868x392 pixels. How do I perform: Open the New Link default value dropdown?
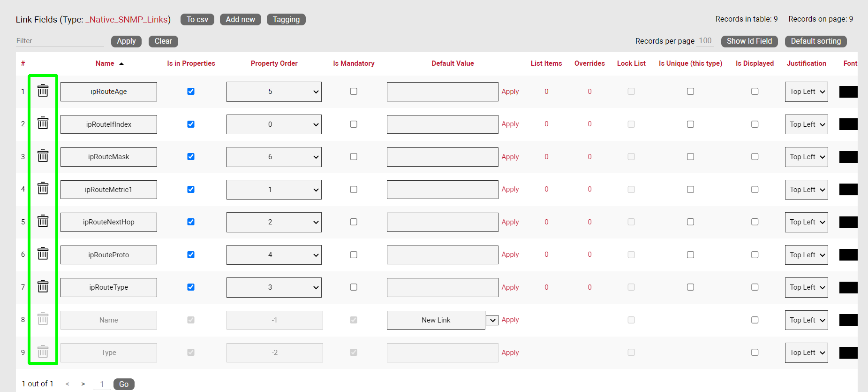(492, 320)
